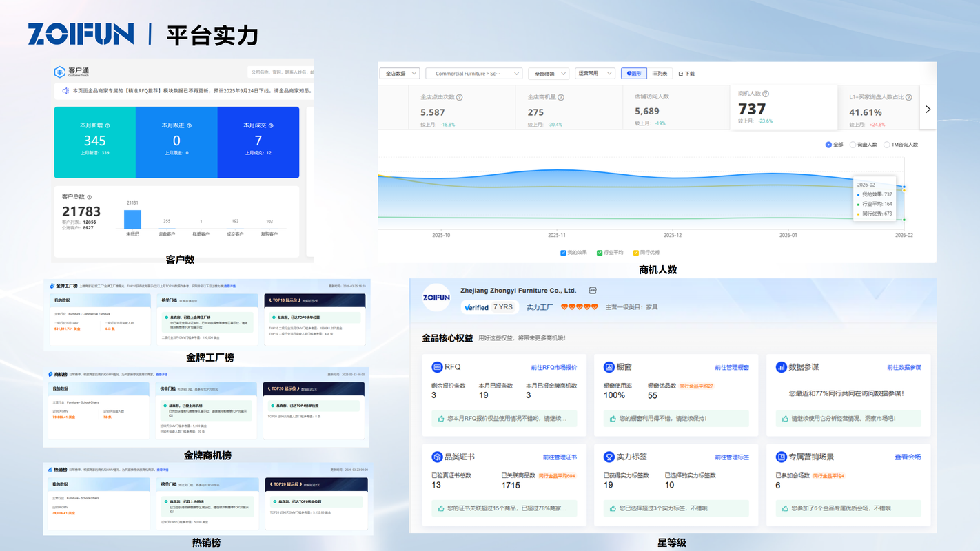Screen dimensions: 980x551
Task: Select the 全部 radio button
Action: click(x=828, y=145)
